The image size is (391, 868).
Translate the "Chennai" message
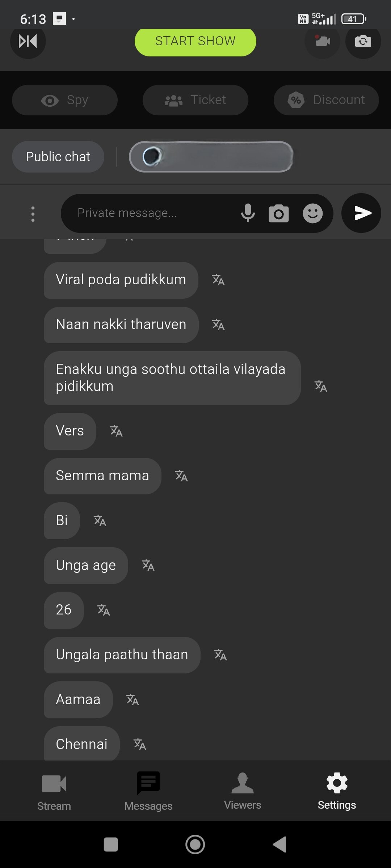click(x=140, y=744)
